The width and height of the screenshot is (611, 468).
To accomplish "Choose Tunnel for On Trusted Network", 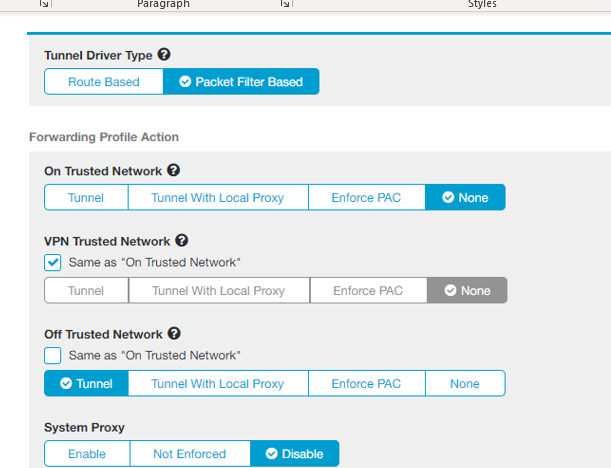I will click(86, 197).
